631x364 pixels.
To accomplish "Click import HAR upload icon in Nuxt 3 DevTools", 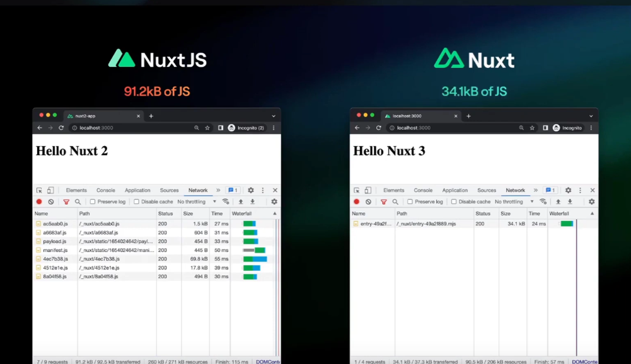I will [x=558, y=202].
